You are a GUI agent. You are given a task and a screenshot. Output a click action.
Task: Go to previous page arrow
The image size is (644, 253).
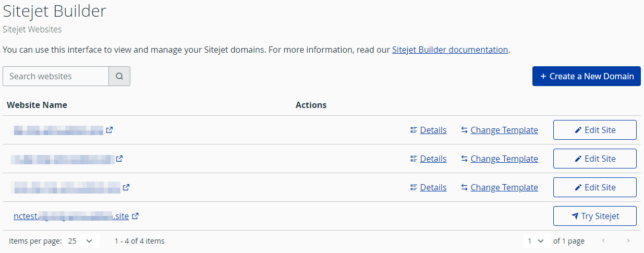pyautogui.click(x=604, y=241)
